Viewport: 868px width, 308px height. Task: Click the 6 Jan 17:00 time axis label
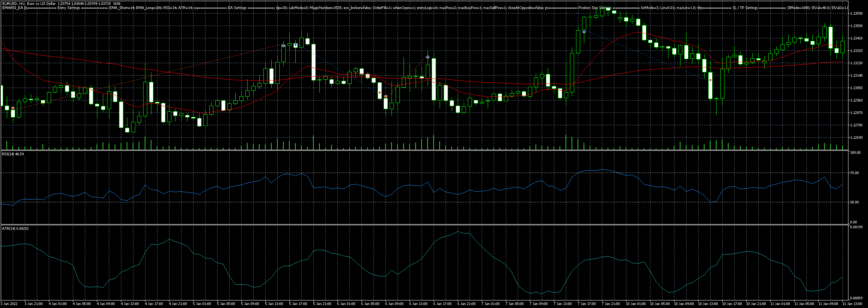click(442, 303)
